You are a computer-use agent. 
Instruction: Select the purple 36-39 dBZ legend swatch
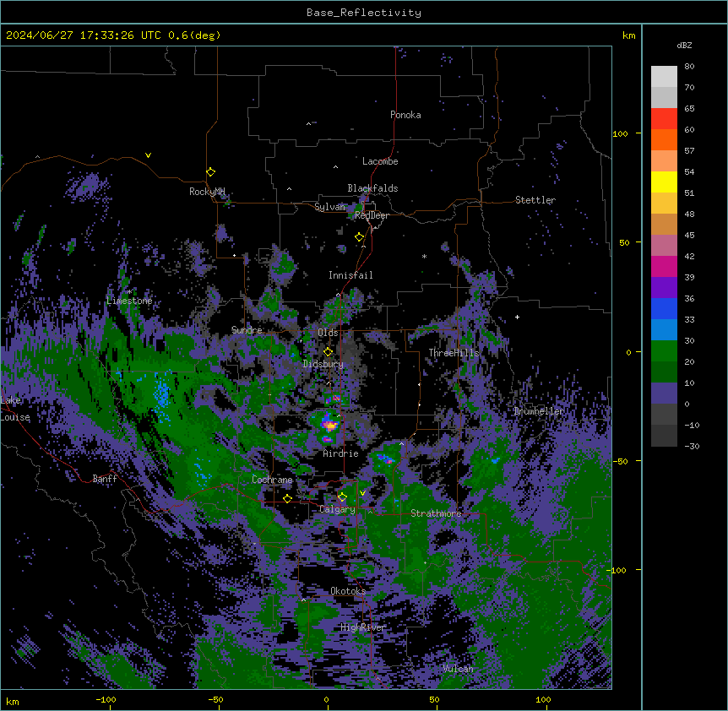[664, 288]
